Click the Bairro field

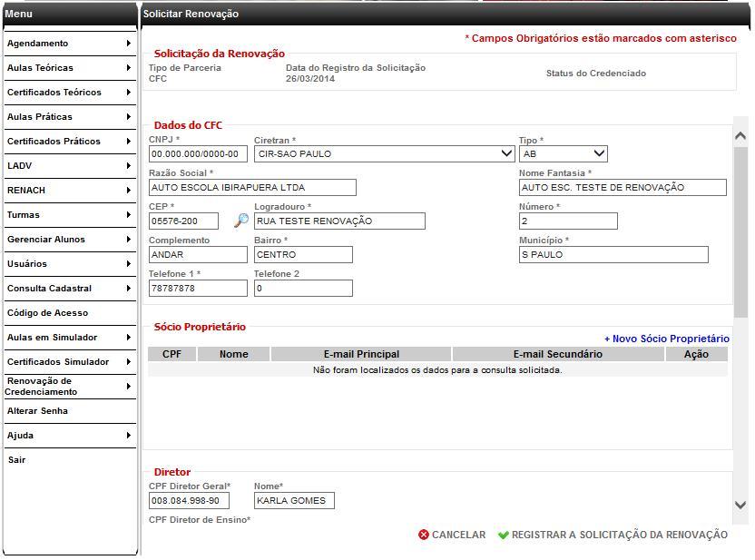[303, 255]
